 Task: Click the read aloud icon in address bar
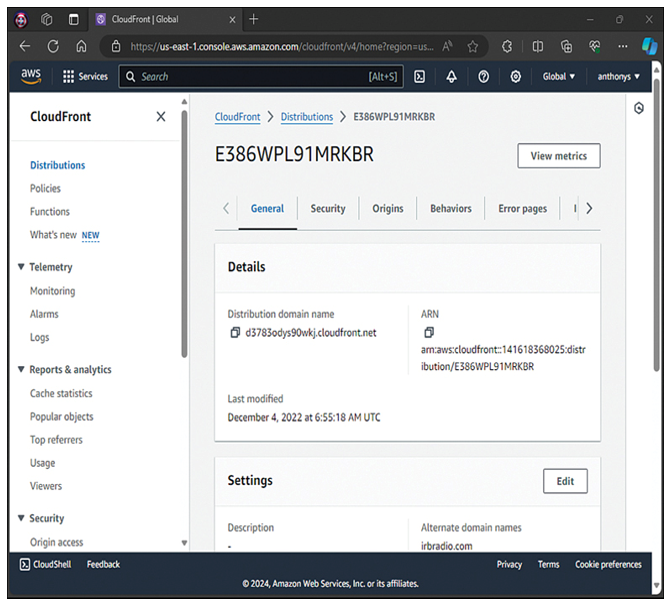(447, 46)
